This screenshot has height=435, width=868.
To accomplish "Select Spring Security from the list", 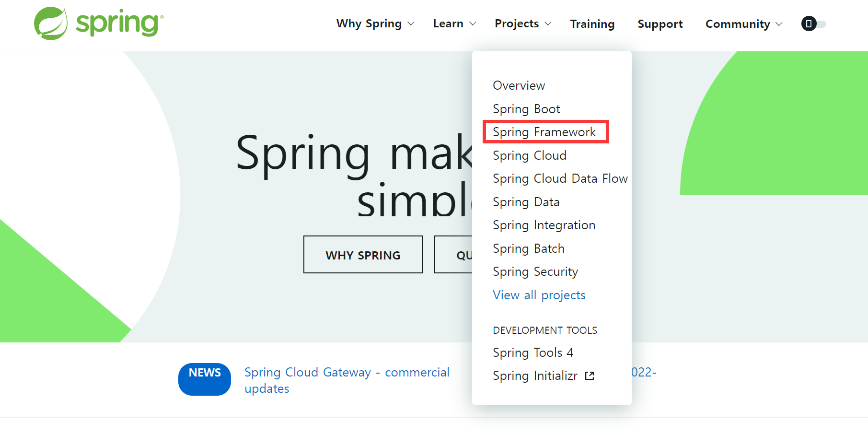I will (535, 271).
